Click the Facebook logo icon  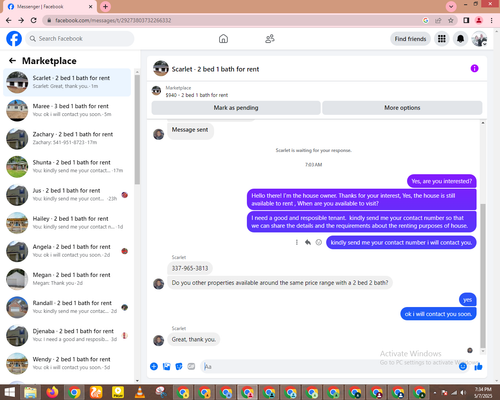click(x=14, y=39)
